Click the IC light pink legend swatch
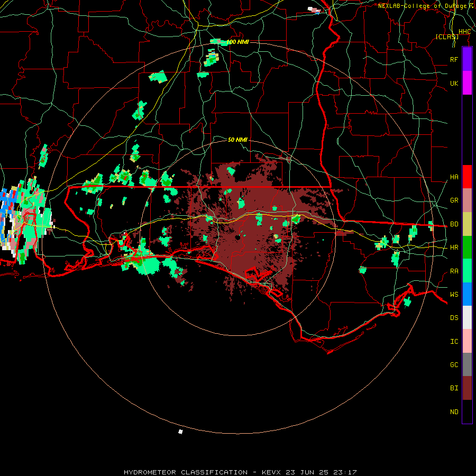This screenshot has height=476, width=476. [x=467, y=341]
